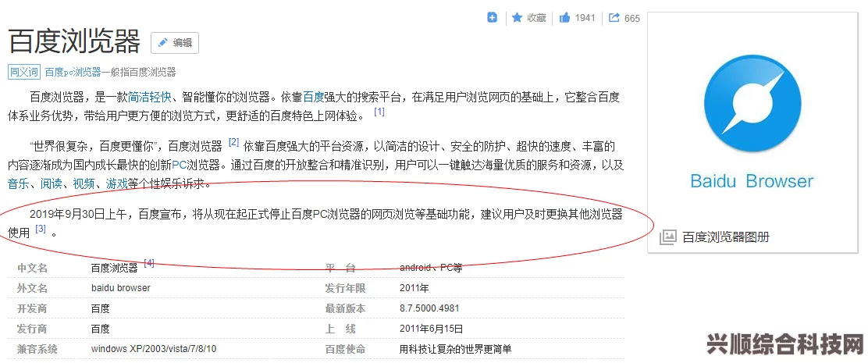Open the 百度 link in first paragraph
Screen dimensions: 868x363
coord(313,98)
